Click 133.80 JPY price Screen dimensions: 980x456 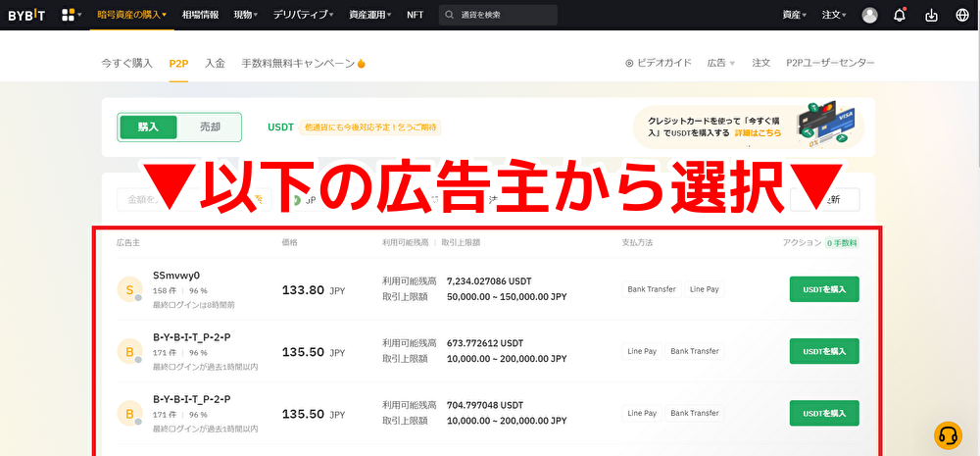click(314, 290)
